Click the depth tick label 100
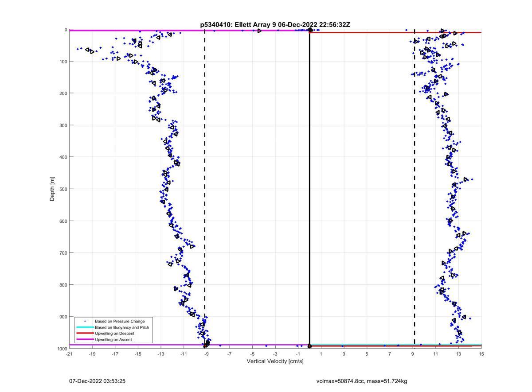The width and height of the screenshot is (532, 392). [x=63, y=62]
